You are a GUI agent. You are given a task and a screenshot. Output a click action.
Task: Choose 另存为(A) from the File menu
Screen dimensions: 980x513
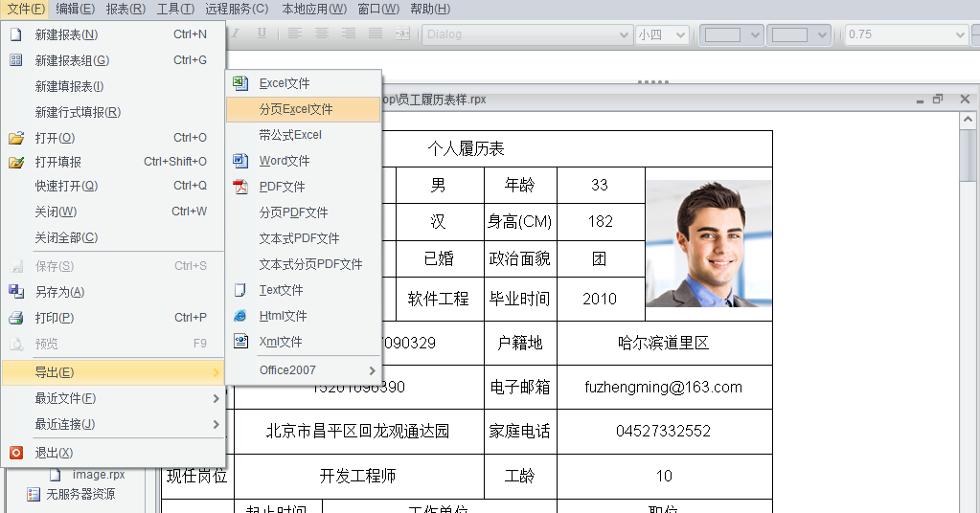pyautogui.click(x=59, y=292)
